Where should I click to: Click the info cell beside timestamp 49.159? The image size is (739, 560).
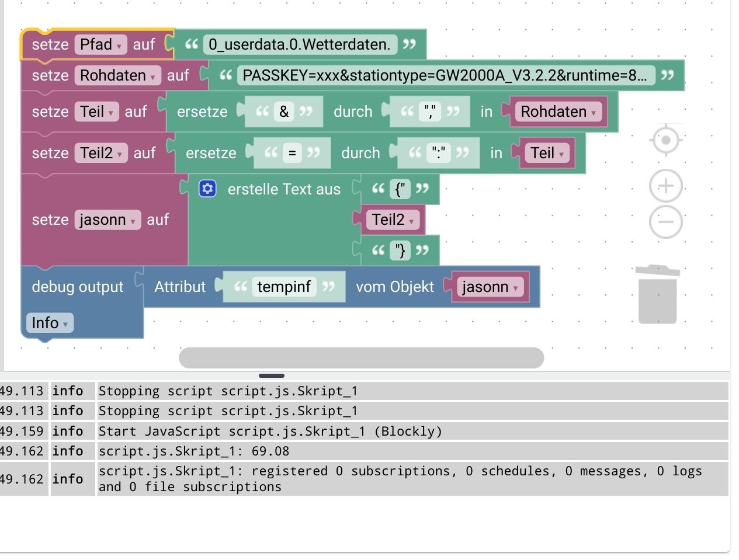pos(72,431)
